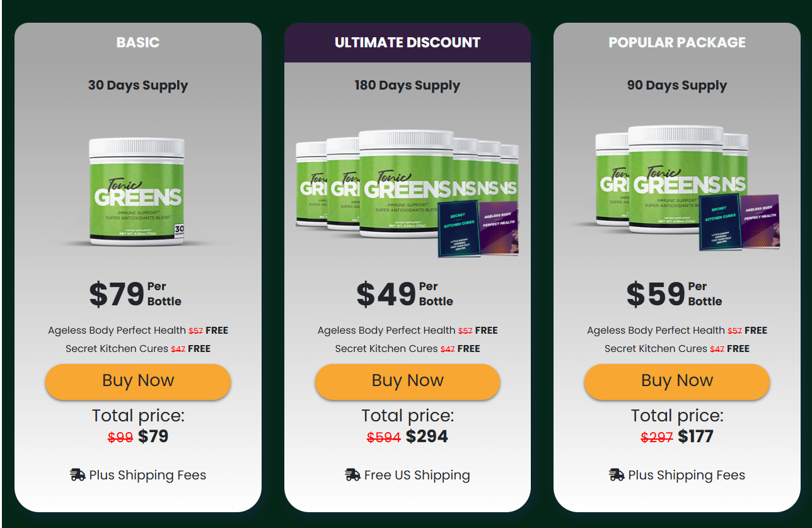Click the crossed-out $594 price
This screenshot has height=528, width=812.
click(385, 436)
